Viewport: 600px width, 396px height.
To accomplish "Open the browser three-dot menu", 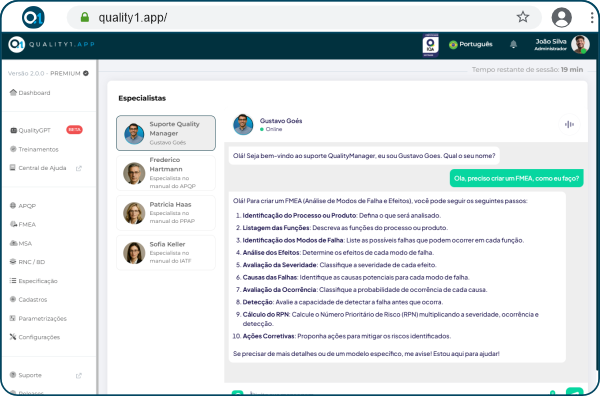I will coord(592,17).
